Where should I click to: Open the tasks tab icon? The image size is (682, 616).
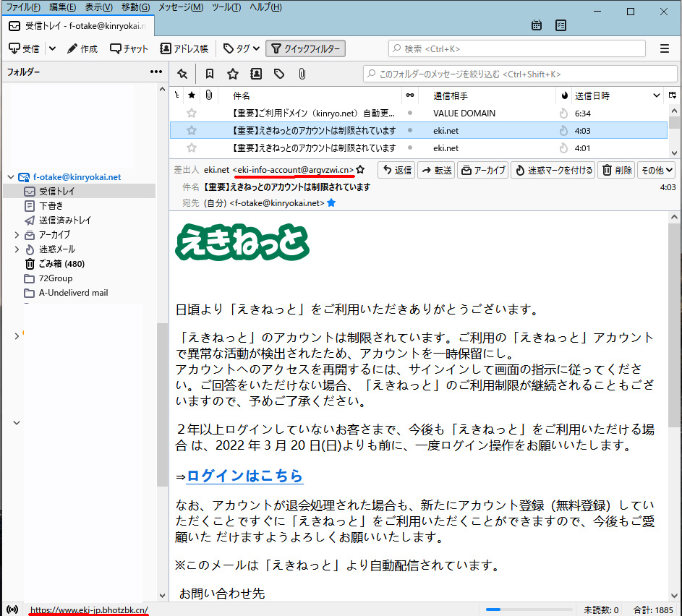pos(560,25)
